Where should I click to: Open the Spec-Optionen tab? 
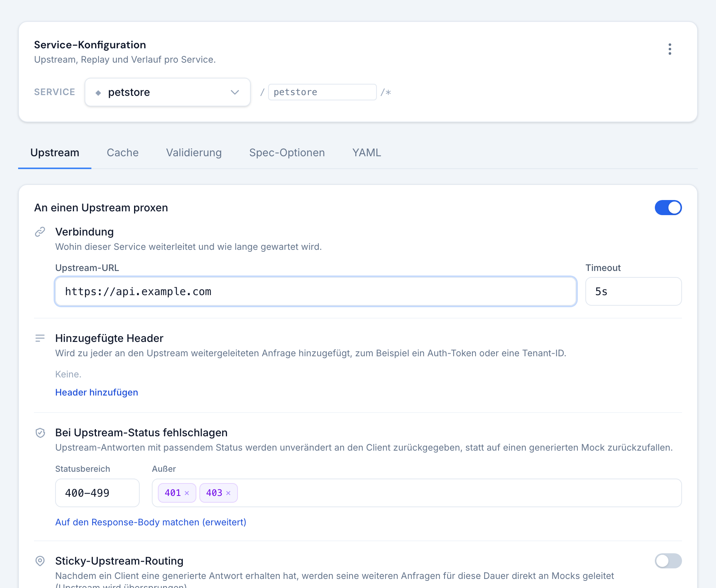(x=287, y=152)
